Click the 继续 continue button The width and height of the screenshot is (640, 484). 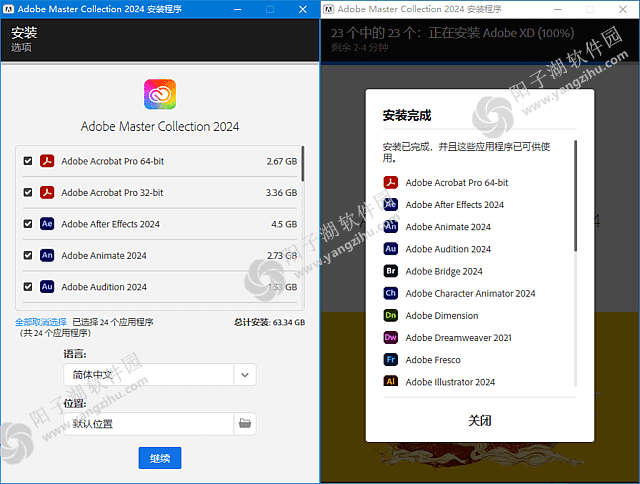click(160, 458)
